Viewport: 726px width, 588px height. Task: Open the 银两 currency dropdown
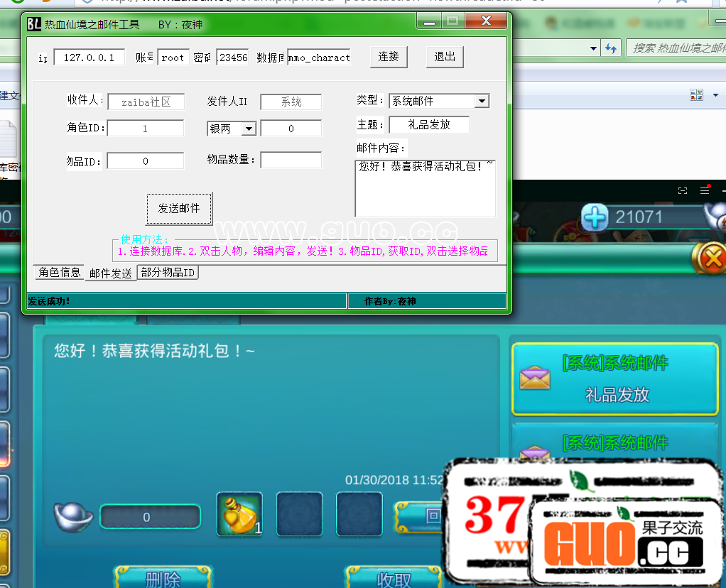(x=249, y=129)
